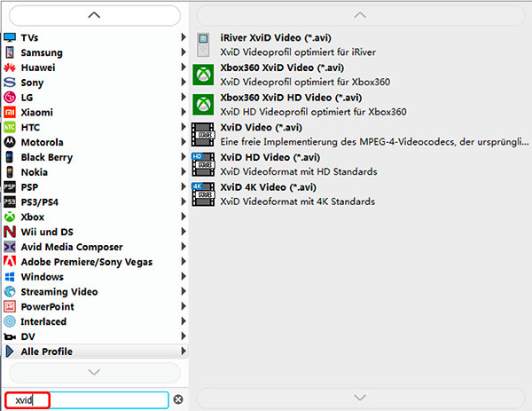Choose Xbox360 XviD HD Video (*.avi) profile
532x411 pixels.
click(x=360, y=104)
